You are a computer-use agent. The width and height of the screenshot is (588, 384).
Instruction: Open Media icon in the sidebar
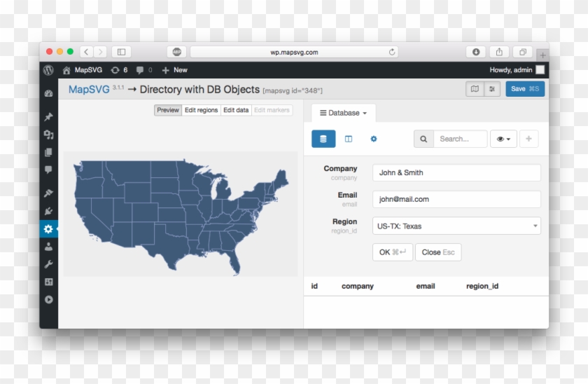pyautogui.click(x=49, y=135)
